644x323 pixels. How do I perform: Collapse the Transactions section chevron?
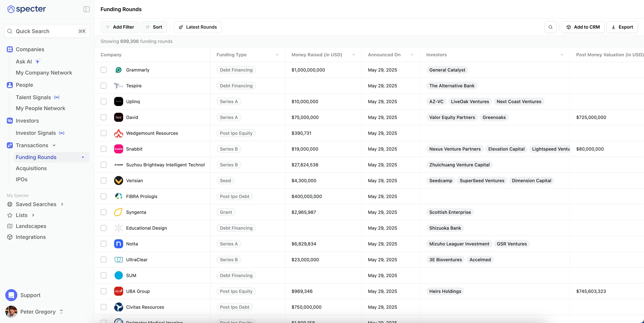[54, 145]
